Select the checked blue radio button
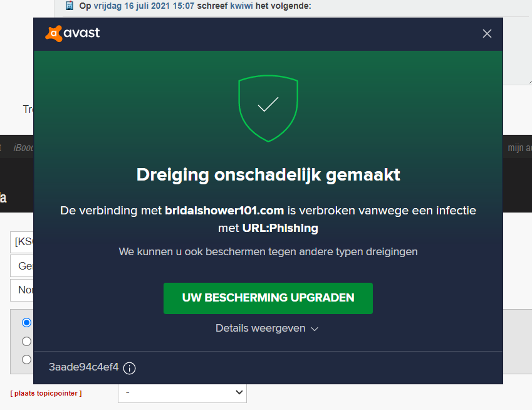532x410 pixels. 26,322
